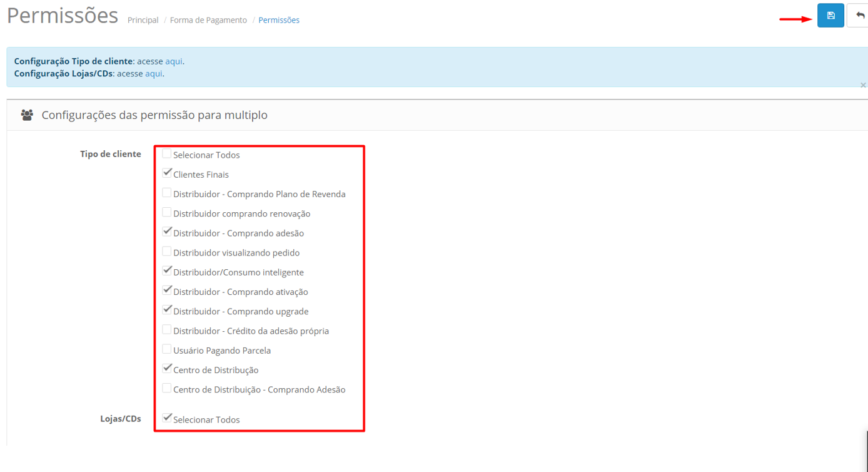This screenshot has height=472, width=868.
Task: Click the back arrow icon button
Action: click(x=860, y=16)
